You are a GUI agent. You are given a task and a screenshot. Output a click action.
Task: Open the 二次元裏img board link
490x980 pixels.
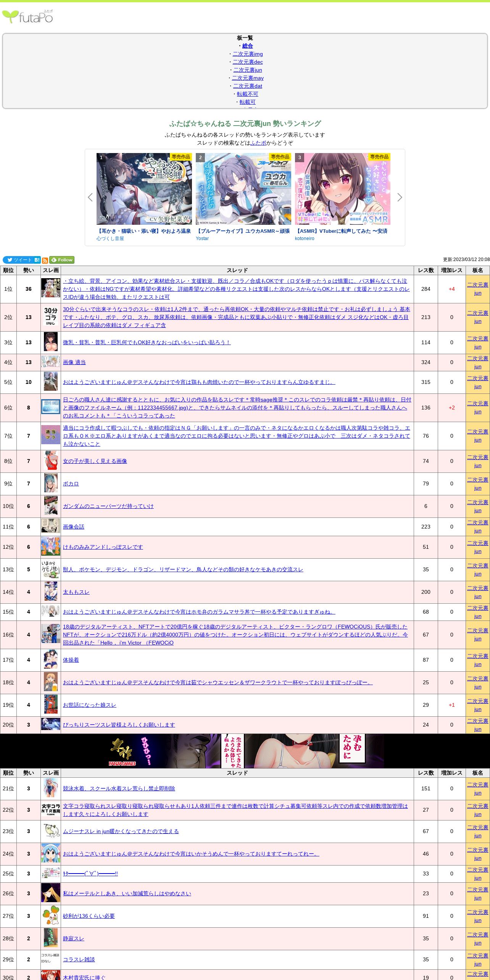247,54
